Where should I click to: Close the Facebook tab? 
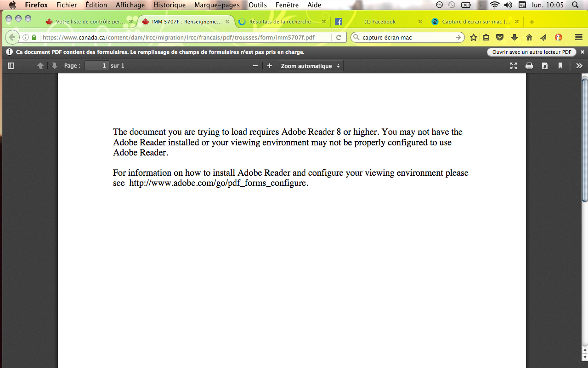click(420, 22)
